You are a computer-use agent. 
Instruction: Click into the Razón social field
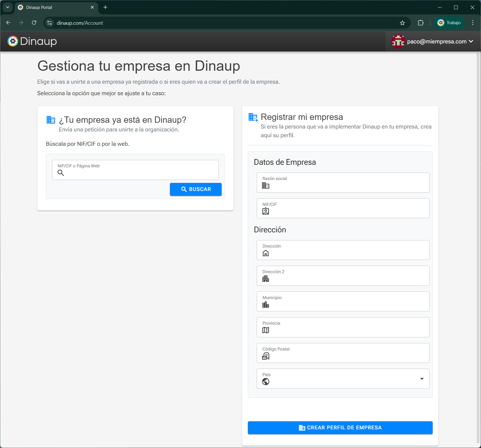[346, 185]
